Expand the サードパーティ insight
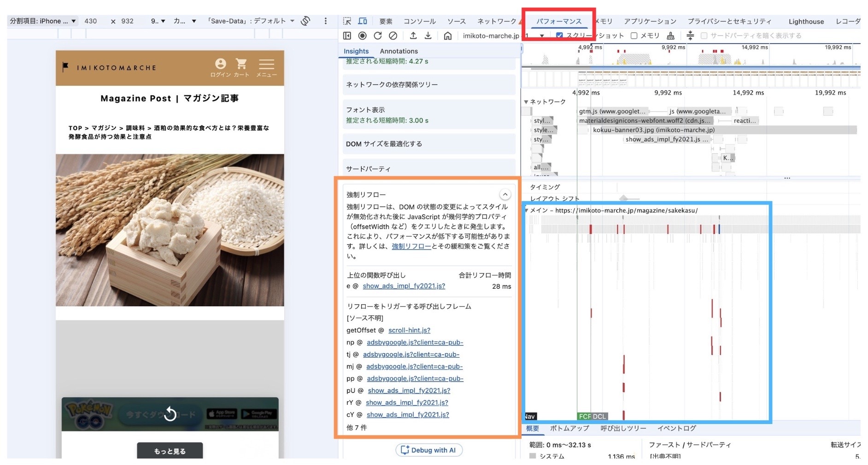Viewport: 868px width, 465px height. 429,168
